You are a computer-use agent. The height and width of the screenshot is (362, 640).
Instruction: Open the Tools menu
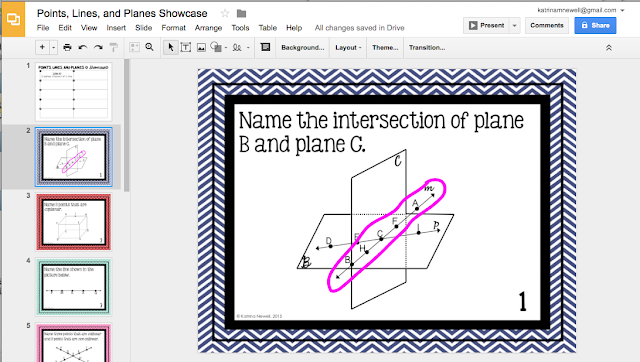[240, 28]
